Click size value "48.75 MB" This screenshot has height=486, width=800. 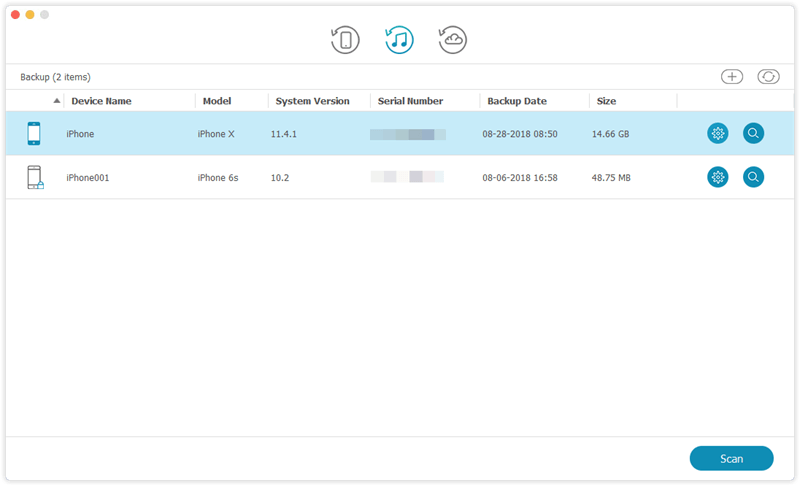tap(611, 177)
